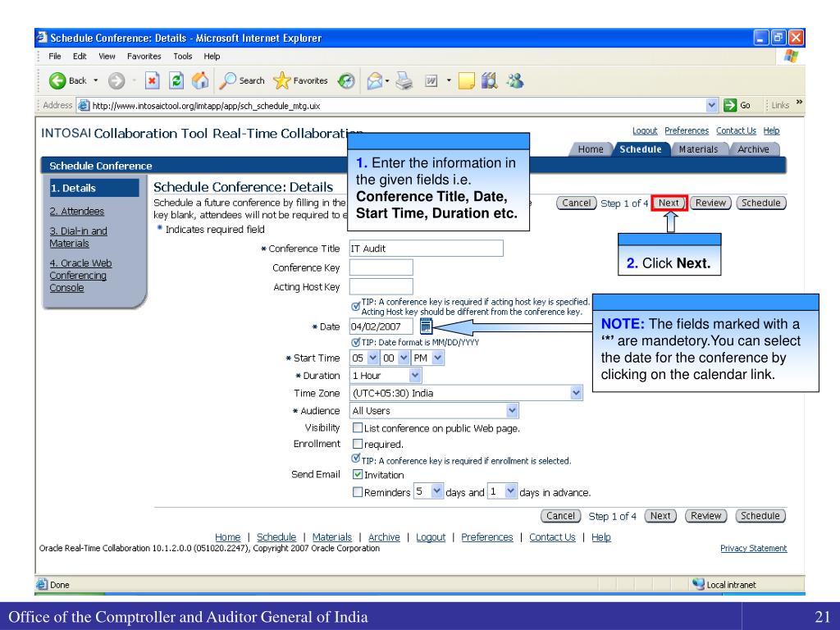Expand the Time Zone dropdown
This screenshot has height=630, width=840.
click(576, 393)
